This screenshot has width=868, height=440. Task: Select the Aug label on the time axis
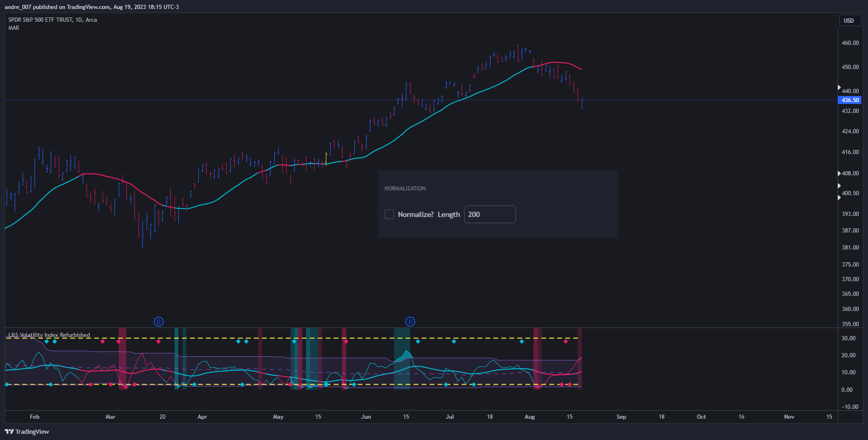click(530, 417)
